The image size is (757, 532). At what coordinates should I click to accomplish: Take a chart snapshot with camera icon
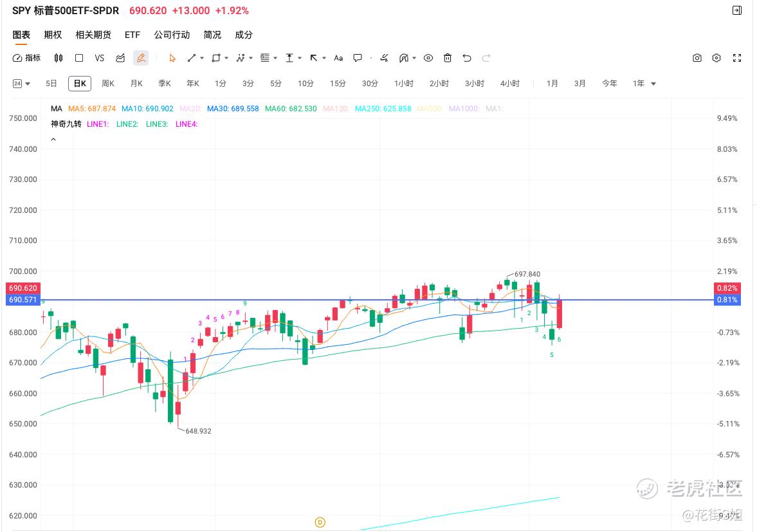(697, 58)
